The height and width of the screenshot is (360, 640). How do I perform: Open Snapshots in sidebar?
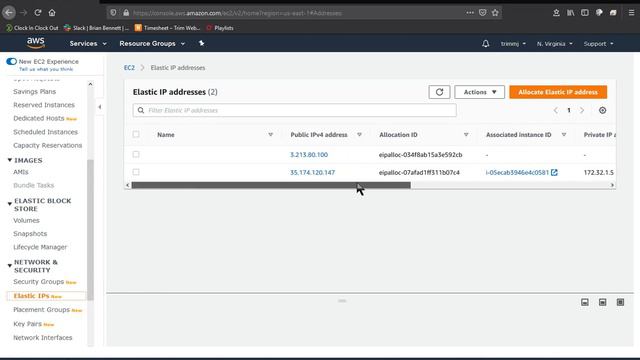pos(30,233)
